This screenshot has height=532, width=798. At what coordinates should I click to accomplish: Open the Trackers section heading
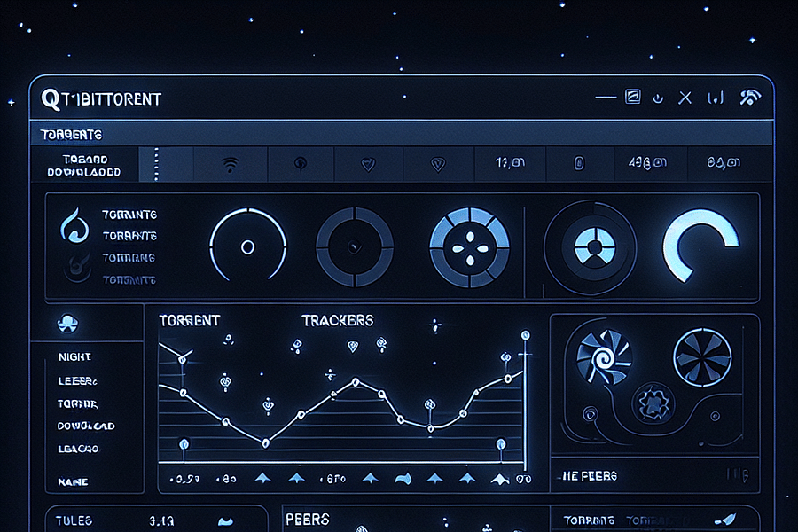[x=337, y=320]
